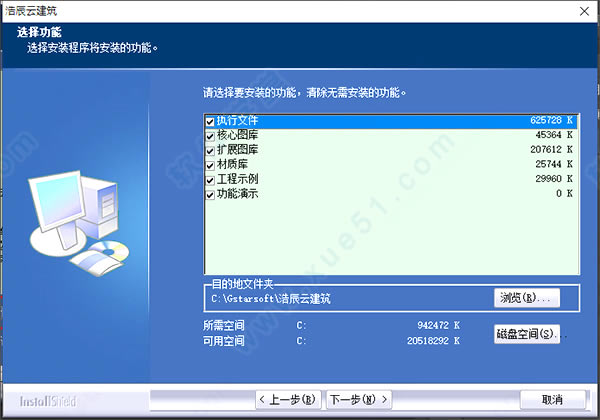Go back with 上一步(B)
The image size is (600, 420).
tap(288, 400)
